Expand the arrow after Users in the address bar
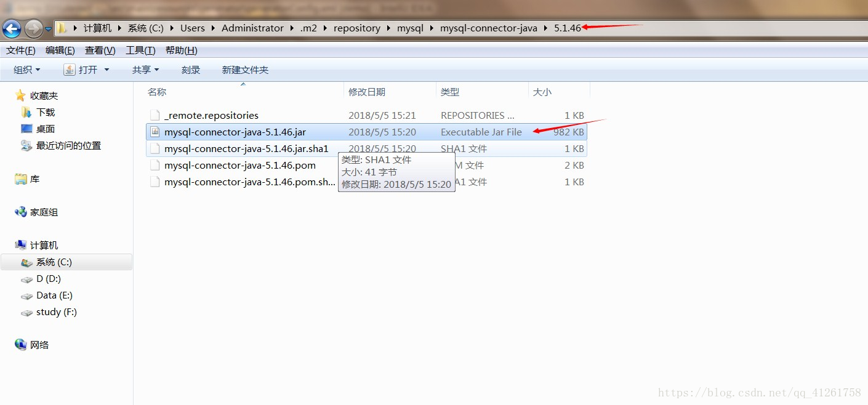Screen dimensions: 868x405 click(213, 28)
